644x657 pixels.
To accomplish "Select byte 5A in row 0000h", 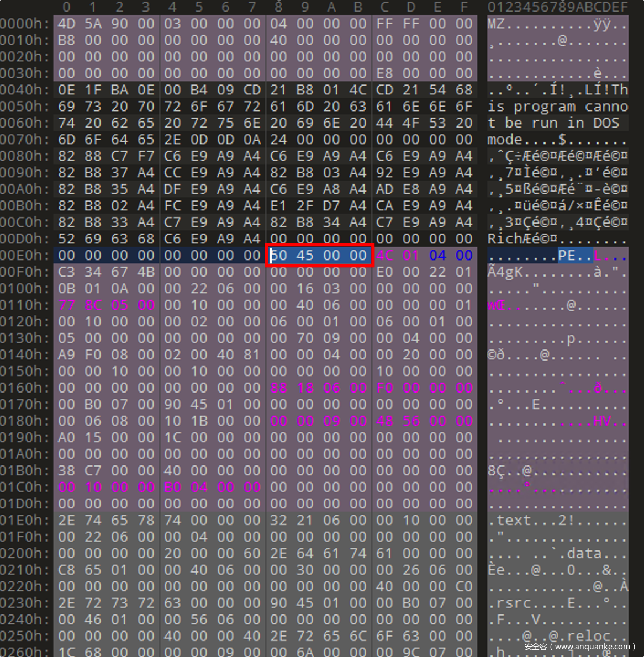I will tap(93, 24).
